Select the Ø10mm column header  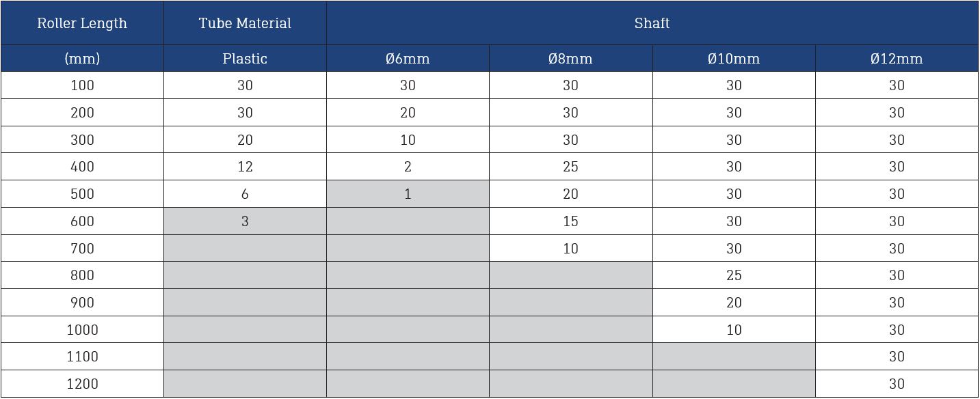tap(734, 59)
